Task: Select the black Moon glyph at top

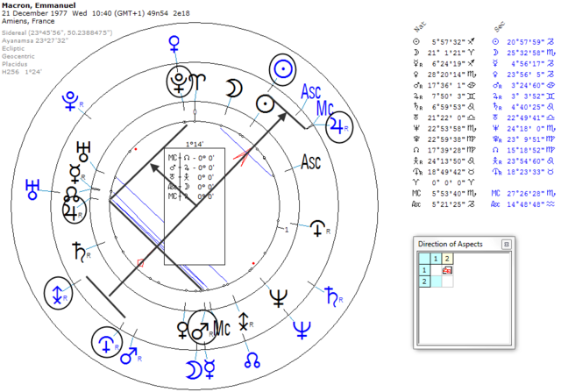Action: click(x=234, y=89)
